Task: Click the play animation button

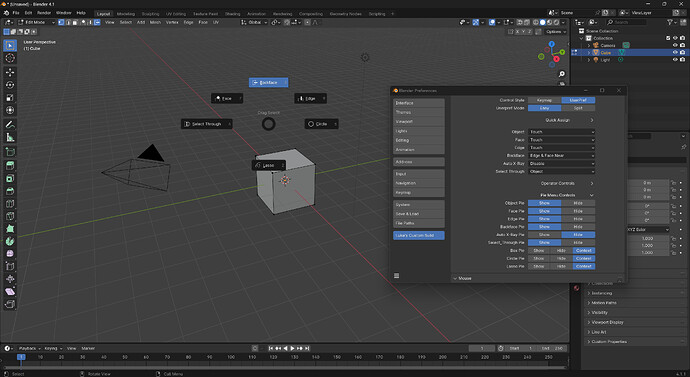Action: pos(292,348)
